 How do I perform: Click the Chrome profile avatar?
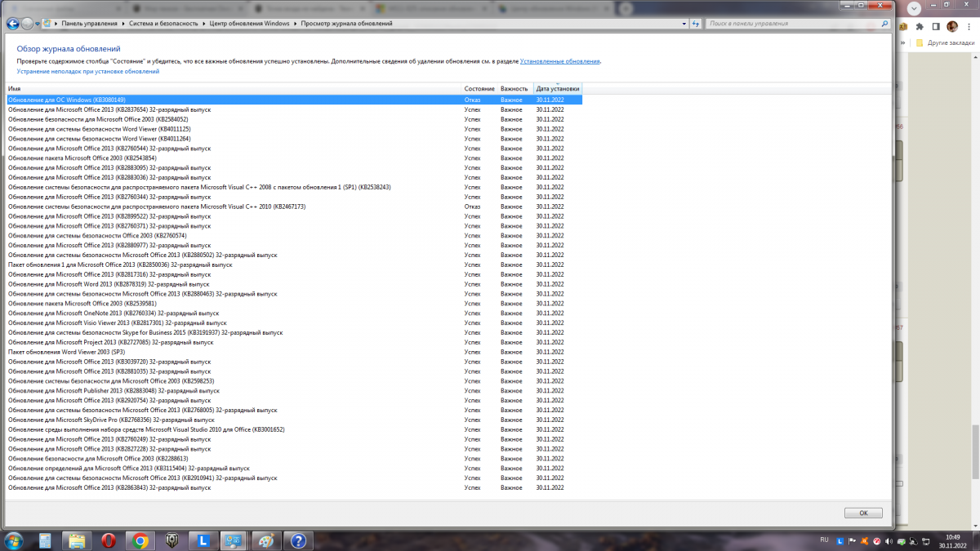pos(951,25)
